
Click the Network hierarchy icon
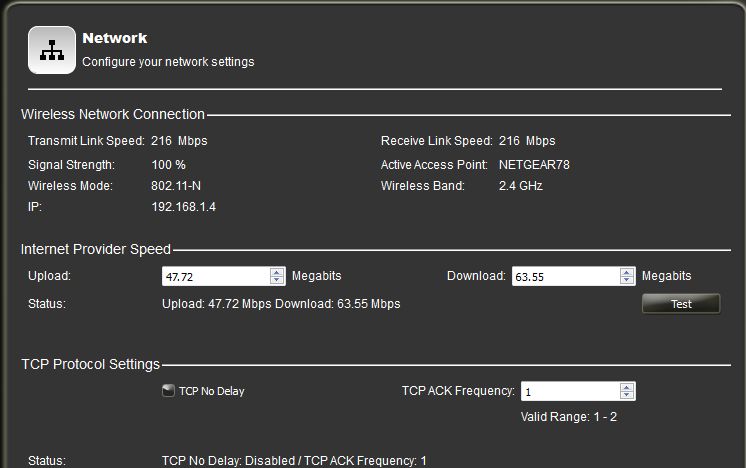(52, 50)
